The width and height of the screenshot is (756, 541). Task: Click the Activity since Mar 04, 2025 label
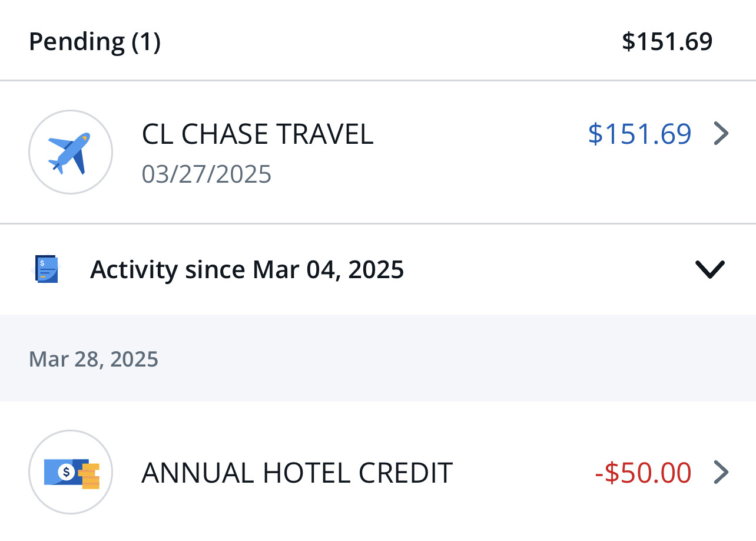[247, 269]
